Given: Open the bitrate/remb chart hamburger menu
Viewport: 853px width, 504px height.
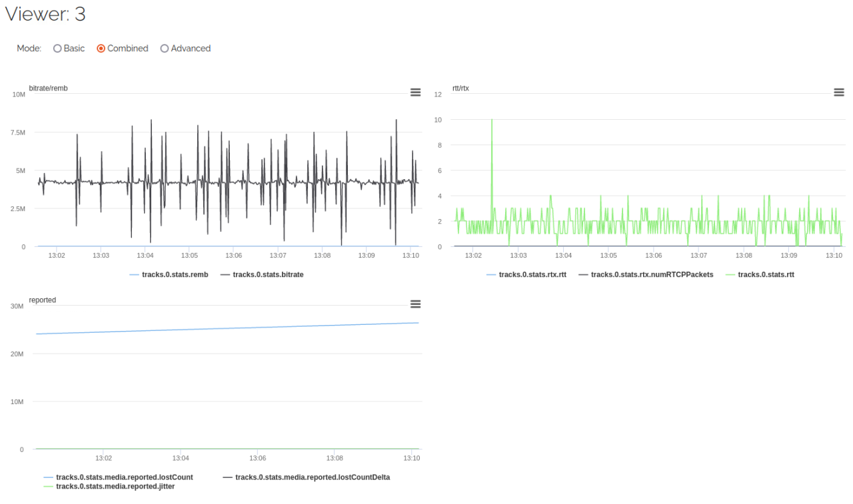Looking at the screenshot, I should coord(415,93).
